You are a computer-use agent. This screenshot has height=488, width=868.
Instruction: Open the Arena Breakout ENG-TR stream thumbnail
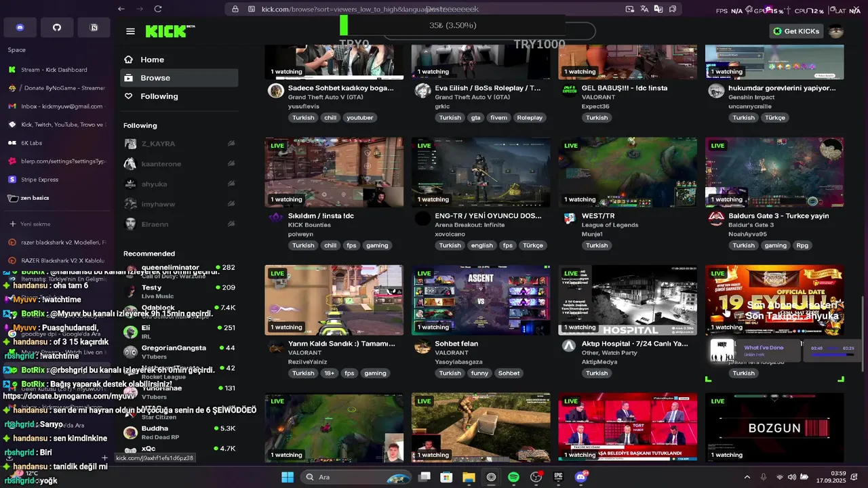click(x=481, y=172)
